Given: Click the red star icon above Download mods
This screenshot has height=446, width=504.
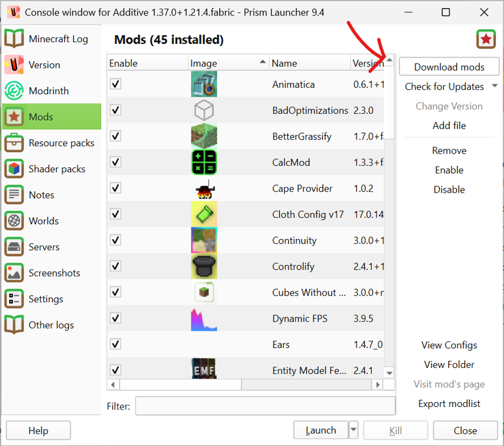Looking at the screenshot, I should pos(486,38).
